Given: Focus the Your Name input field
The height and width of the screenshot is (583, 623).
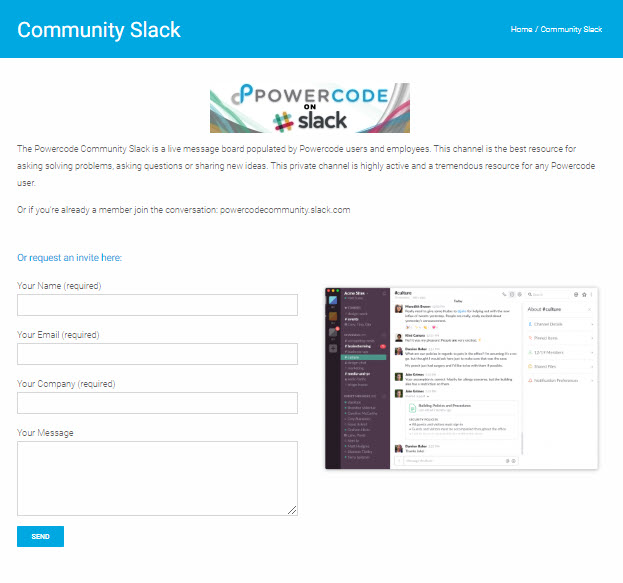Looking at the screenshot, I should [x=157, y=305].
